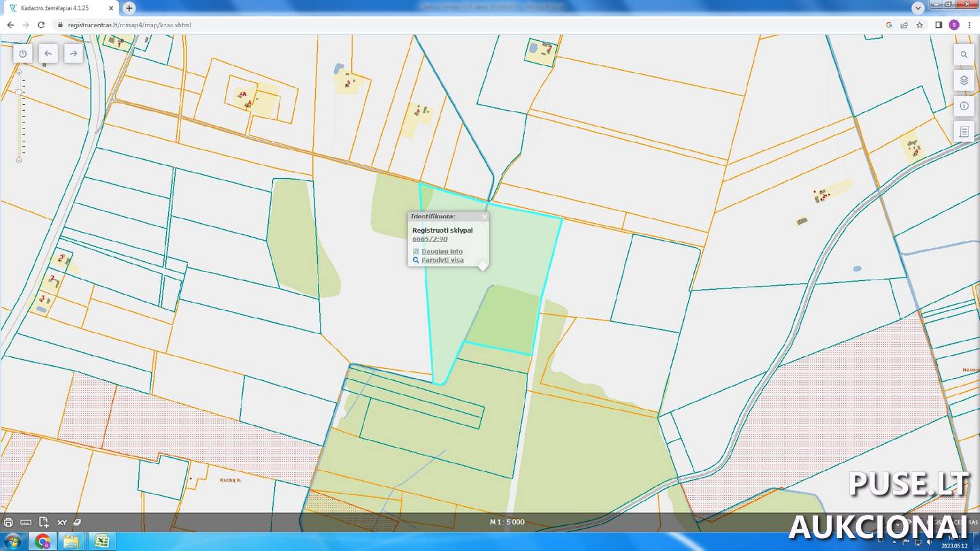Viewport: 980px width, 551px height.
Task: Open the map legend document icon
Action: click(964, 132)
